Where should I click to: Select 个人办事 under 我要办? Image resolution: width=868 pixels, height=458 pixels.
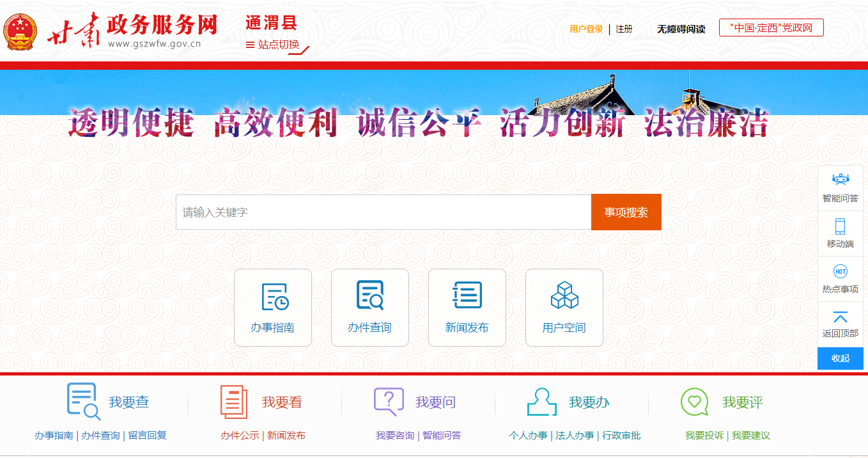pyautogui.click(x=528, y=436)
